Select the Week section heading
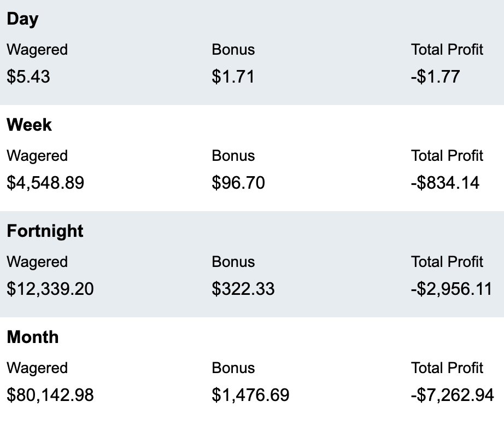Viewport: 504px width, 442px height. pyautogui.click(x=29, y=125)
